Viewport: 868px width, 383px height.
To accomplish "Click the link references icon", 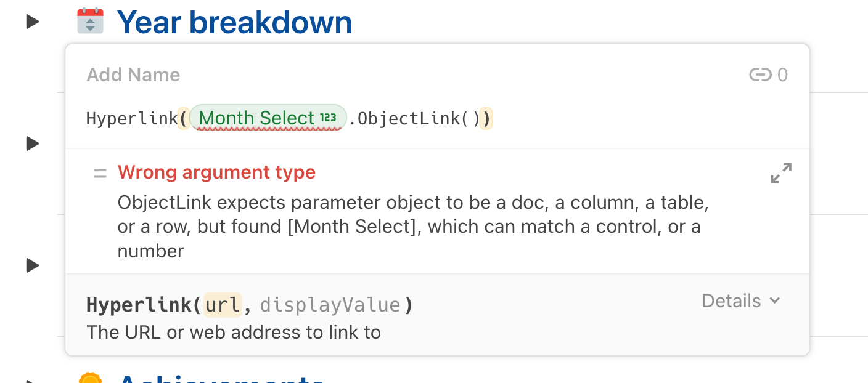I will pos(760,75).
